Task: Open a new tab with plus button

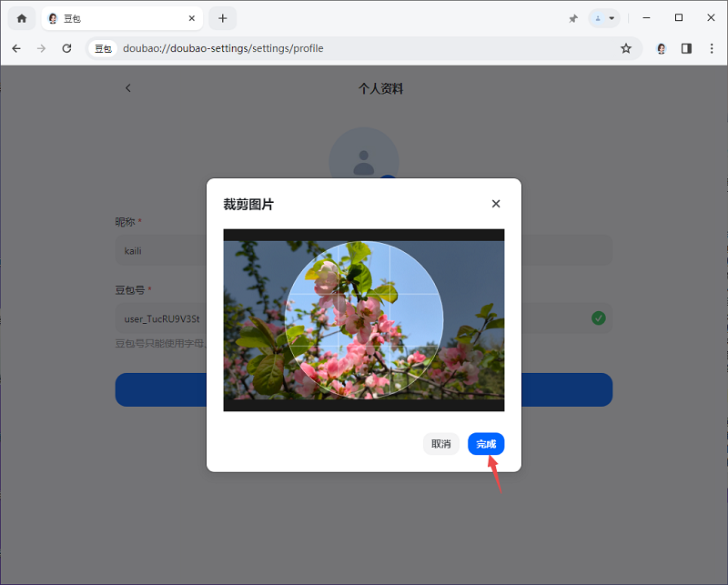Action: coord(222,18)
